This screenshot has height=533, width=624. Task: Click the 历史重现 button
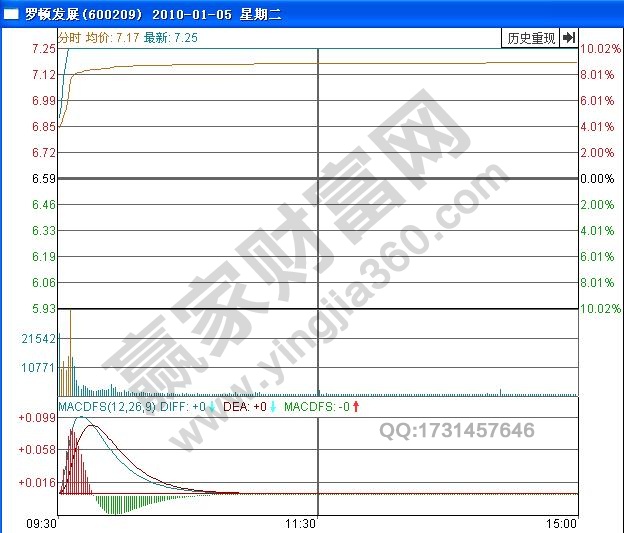click(x=530, y=38)
